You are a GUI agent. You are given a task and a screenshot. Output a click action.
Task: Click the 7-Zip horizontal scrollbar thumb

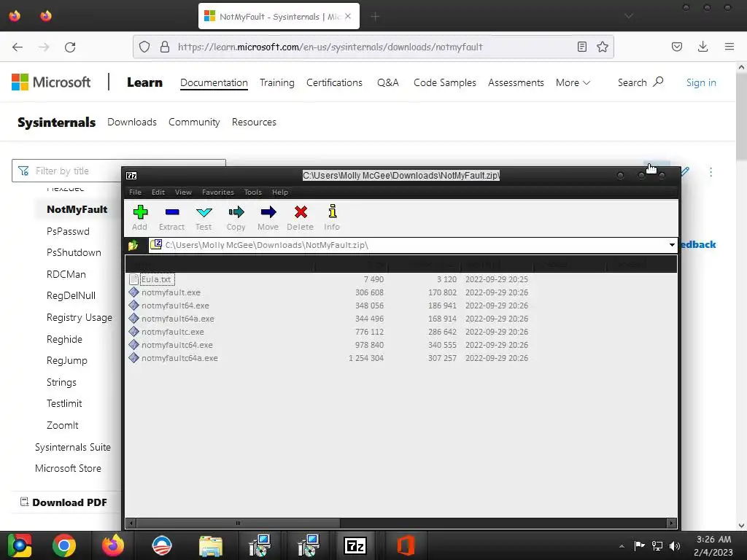coord(239,523)
